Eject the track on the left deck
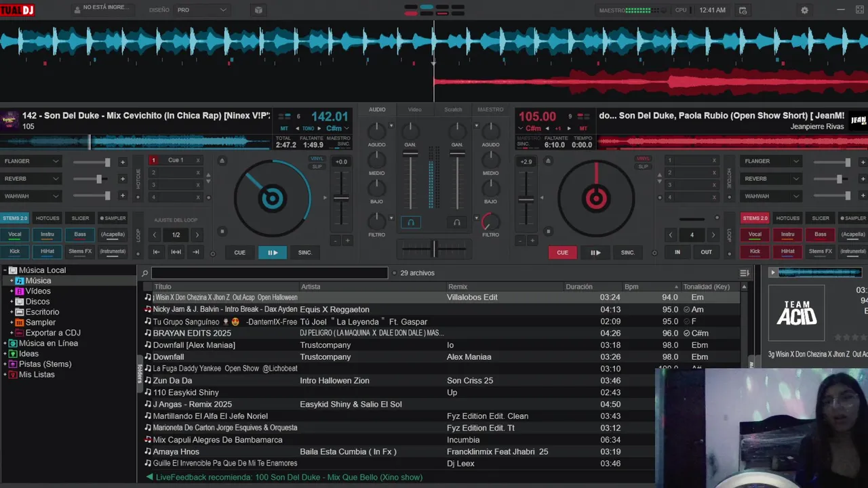Screen dimensions: 868x488 [x=222, y=161]
